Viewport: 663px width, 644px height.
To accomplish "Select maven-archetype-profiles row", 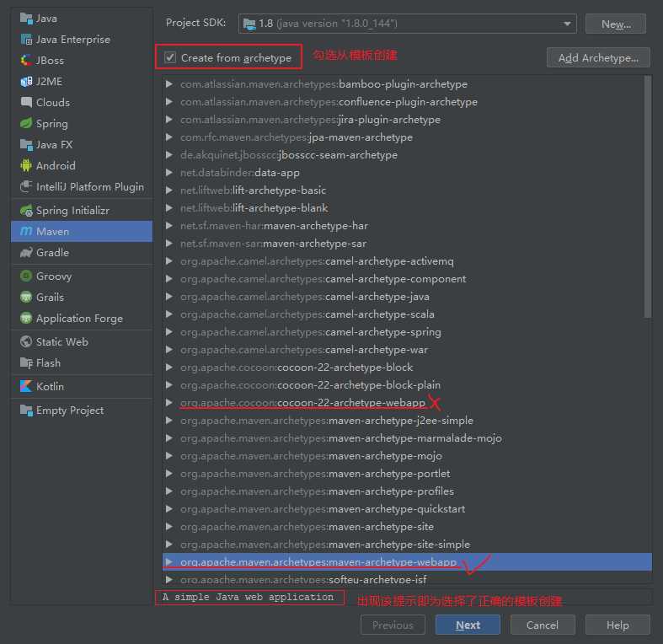I will 407,491.
